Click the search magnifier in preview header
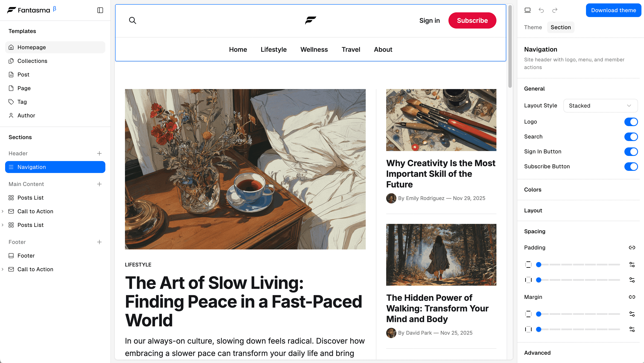This screenshot has height=363, width=644. click(x=132, y=20)
